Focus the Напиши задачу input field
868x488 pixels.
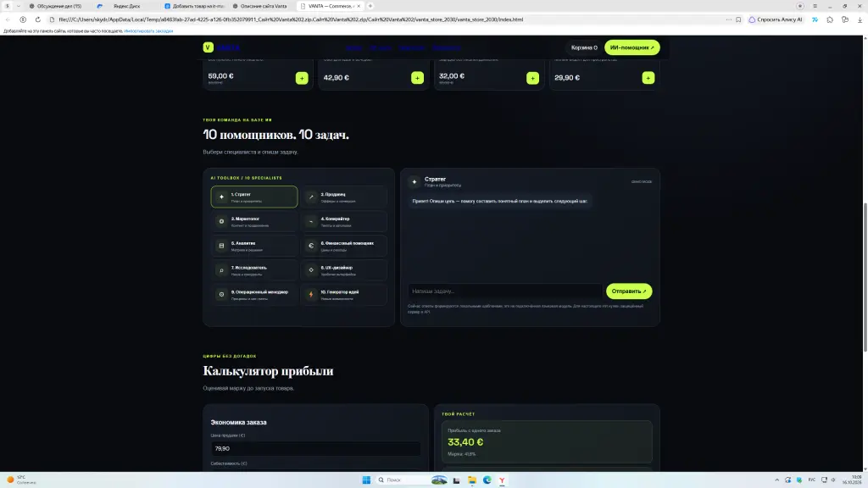point(505,291)
